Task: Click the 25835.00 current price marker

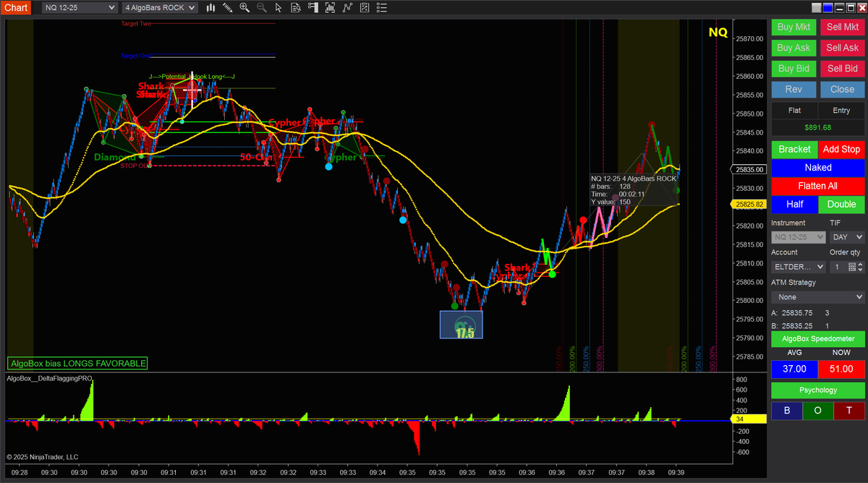Action: click(750, 169)
